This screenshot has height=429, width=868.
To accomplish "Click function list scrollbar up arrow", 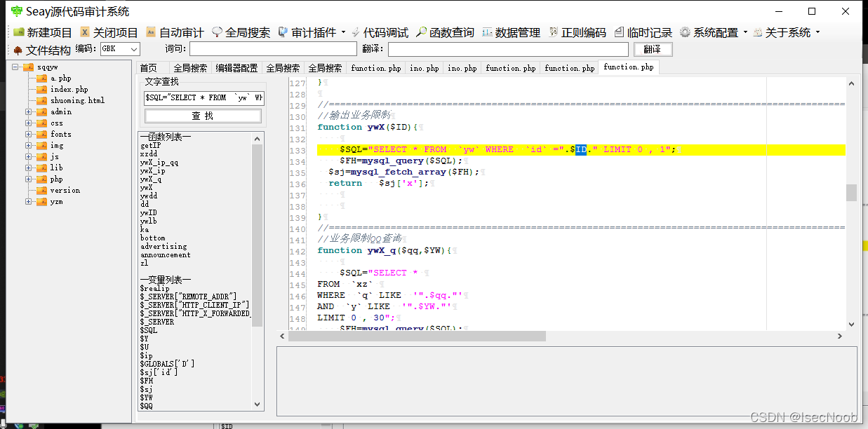I will point(257,138).
